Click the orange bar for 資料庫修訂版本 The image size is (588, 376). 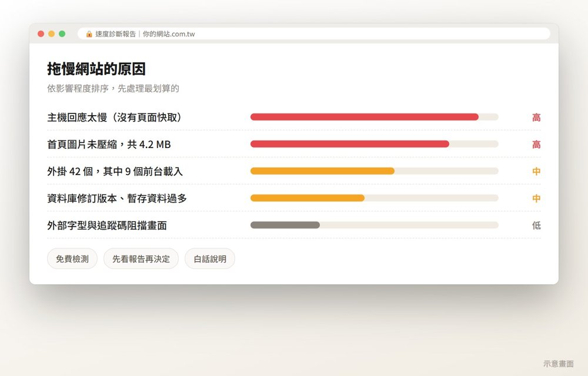[x=308, y=198]
